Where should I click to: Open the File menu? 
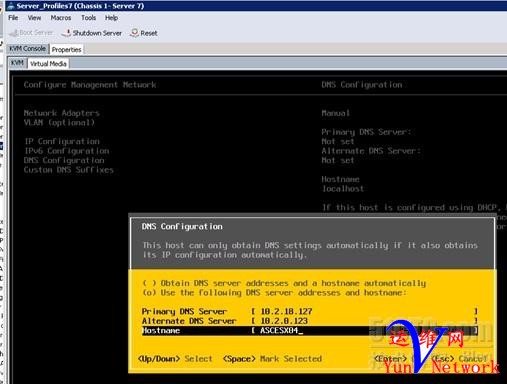pos(13,18)
